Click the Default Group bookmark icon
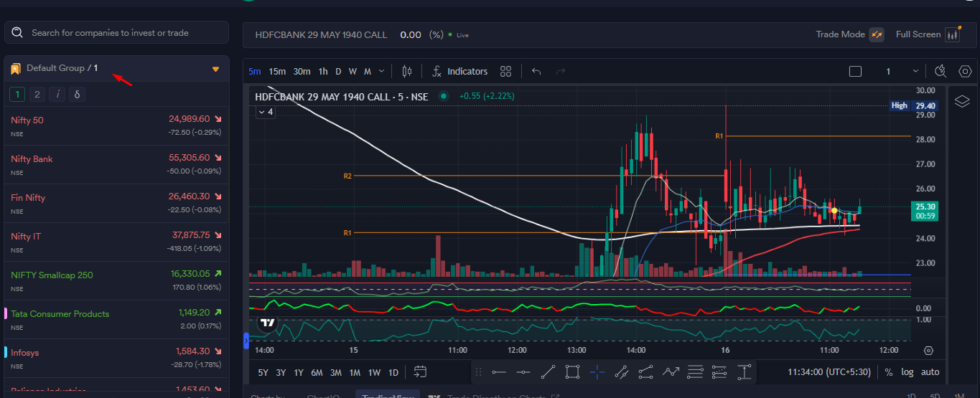This screenshot has width=980, height=398. pyautogui.click(x=15, y=69)
